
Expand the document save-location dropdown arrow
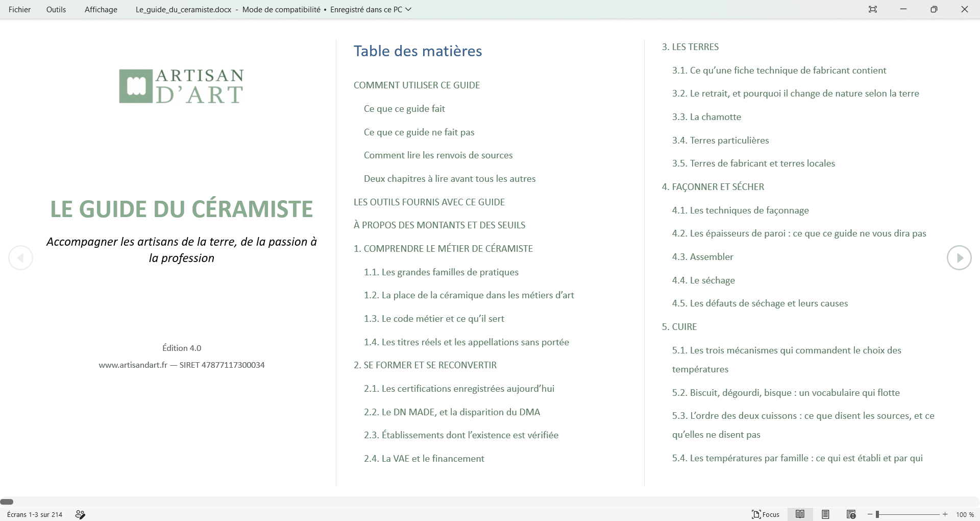point(408,9)
